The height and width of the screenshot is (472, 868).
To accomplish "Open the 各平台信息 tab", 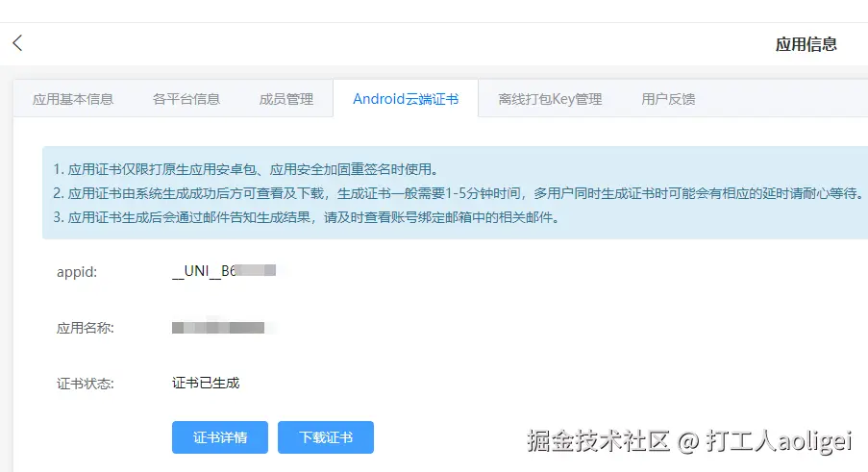I will point(186,99).
